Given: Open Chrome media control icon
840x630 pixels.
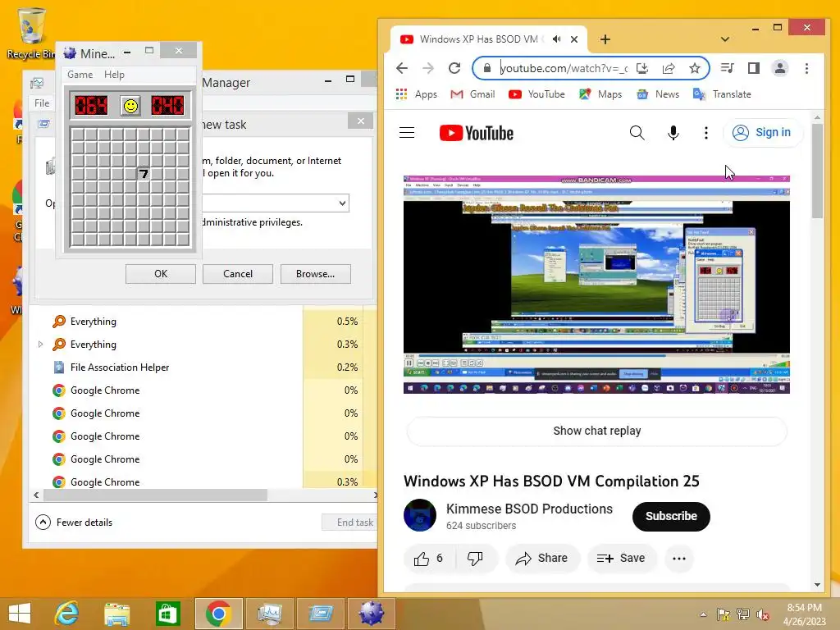Looking at the screenshot, I should point(727,68).
